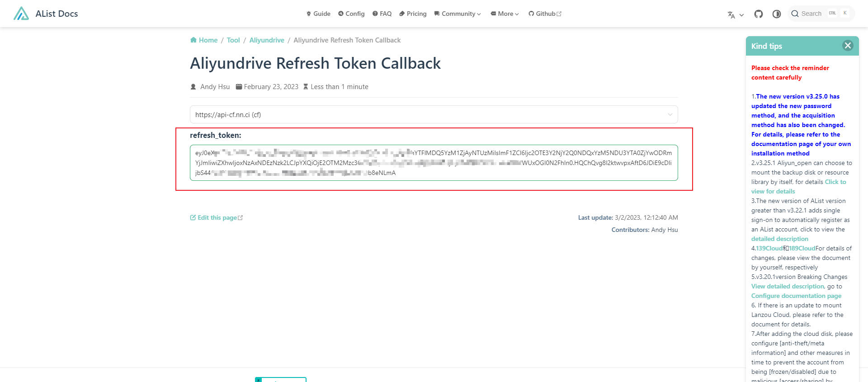Screen dimensions: 868x382
Task: Go to Tool breadcrumb
Action: click(x=233, y=40)
